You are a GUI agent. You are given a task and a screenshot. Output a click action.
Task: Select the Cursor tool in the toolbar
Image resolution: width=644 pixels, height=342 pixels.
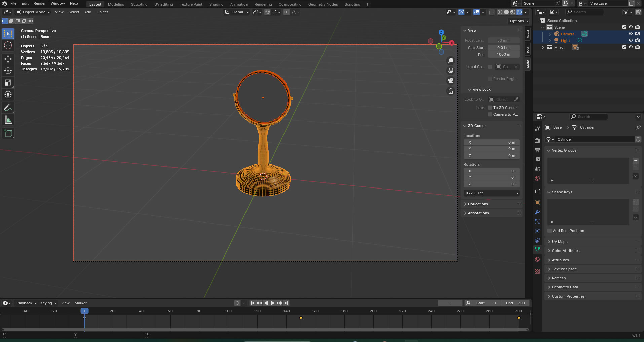click(x=8, y=46)
